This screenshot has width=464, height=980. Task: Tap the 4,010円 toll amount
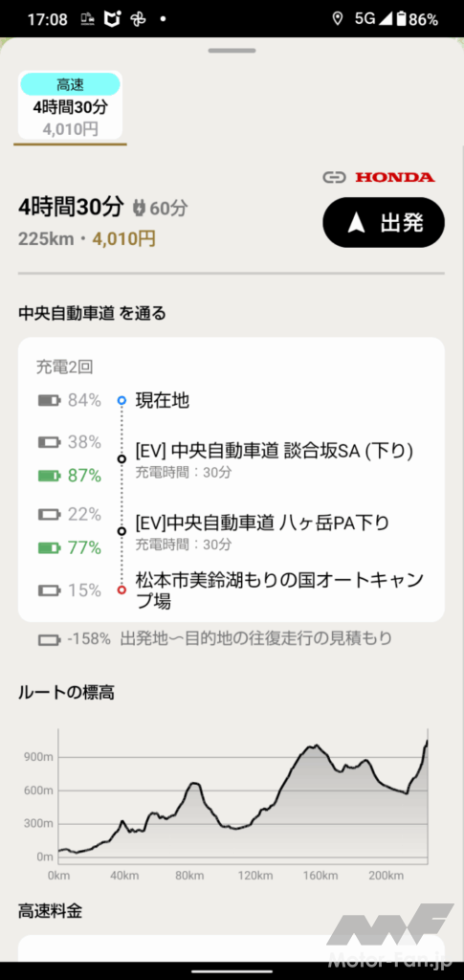tap(124, 238)
